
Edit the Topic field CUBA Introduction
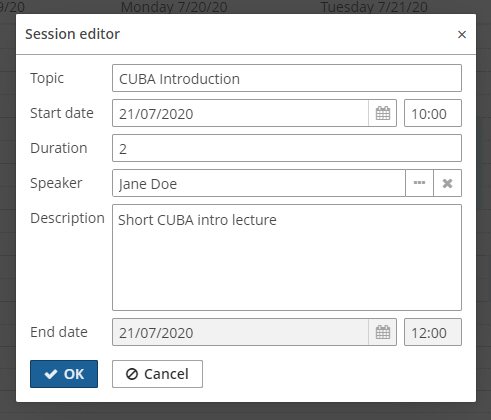(x=287, y=78)
